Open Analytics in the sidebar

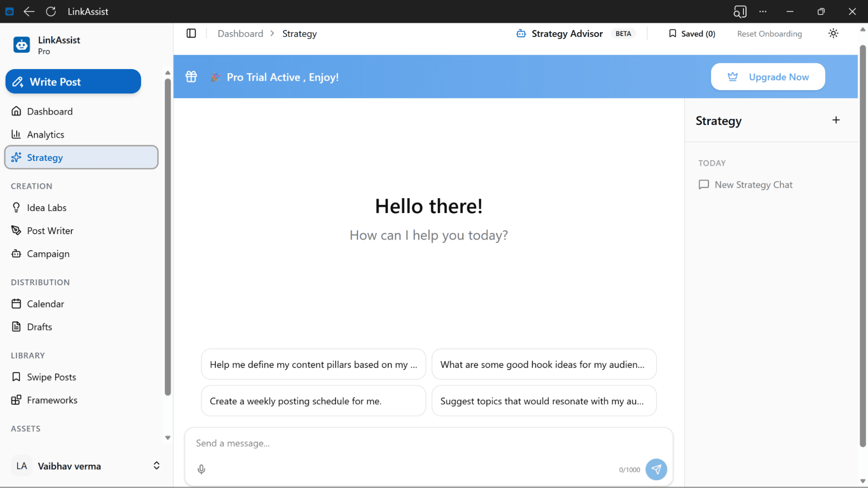click(45, 134)
